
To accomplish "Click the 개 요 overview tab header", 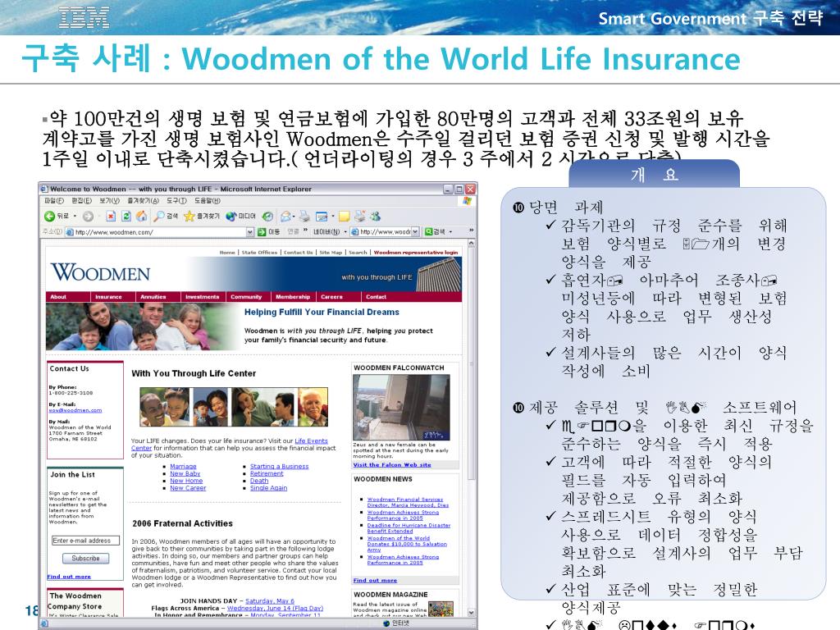I will tap(654, 175).
